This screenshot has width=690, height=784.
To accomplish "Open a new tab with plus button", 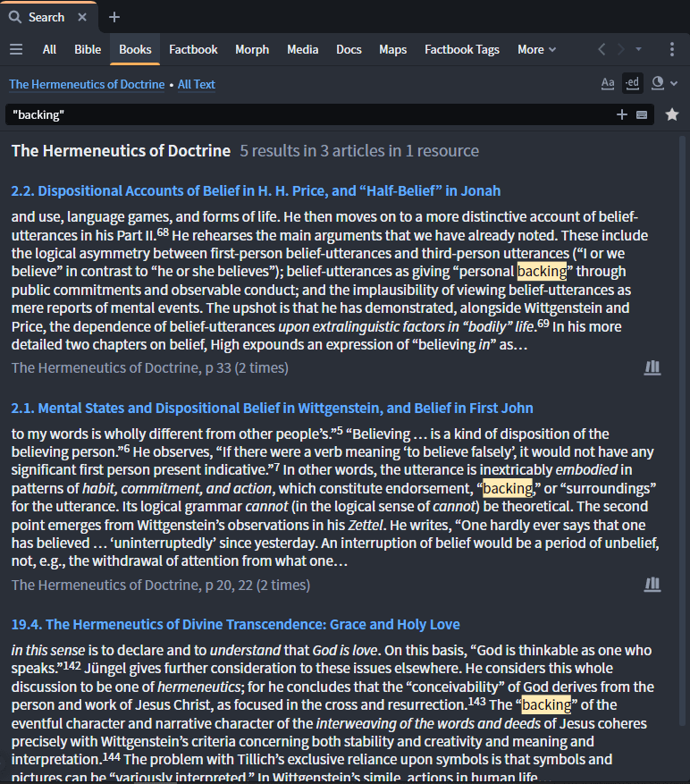I will (x=114, y=17).
